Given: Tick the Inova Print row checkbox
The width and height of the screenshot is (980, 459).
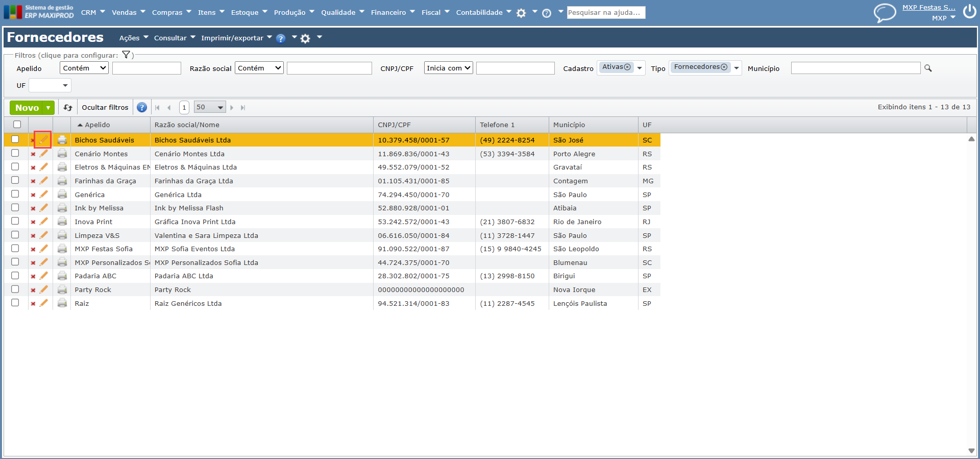Looking at the screenshot, I should 15,221.
